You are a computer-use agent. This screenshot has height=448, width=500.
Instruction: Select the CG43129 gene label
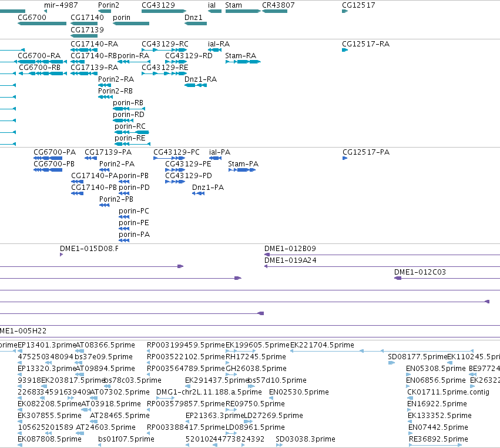158,5
